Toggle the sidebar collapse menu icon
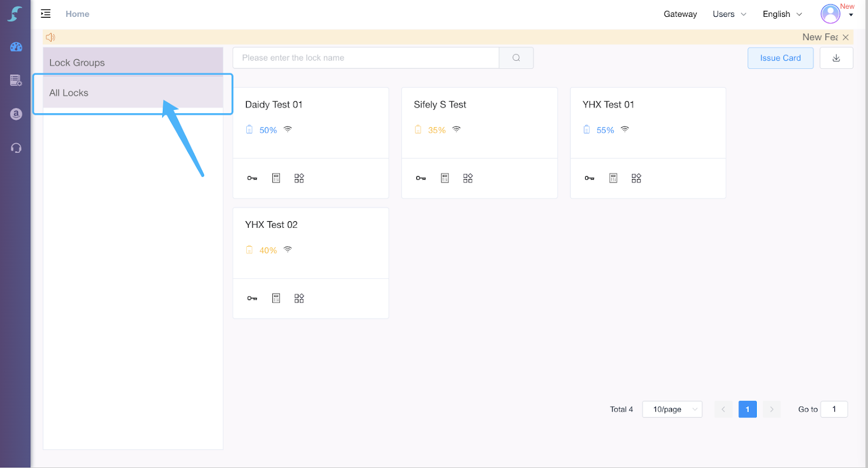This screenshot has width=868, height=468. coord(46,14)
